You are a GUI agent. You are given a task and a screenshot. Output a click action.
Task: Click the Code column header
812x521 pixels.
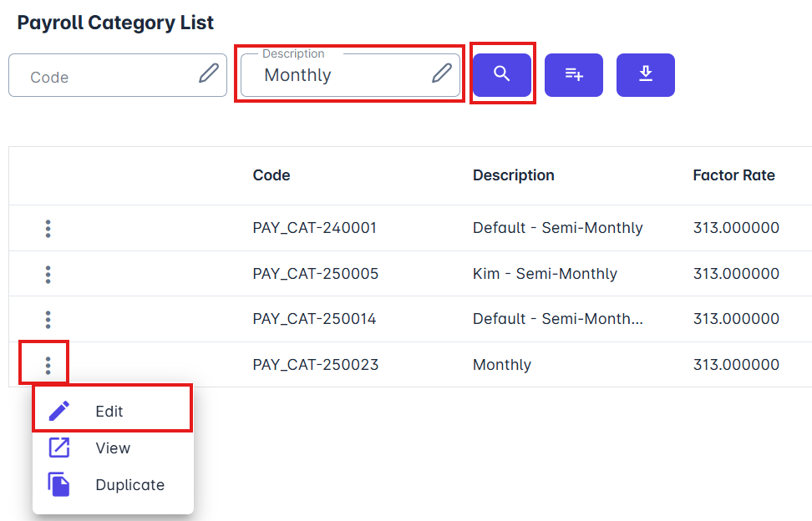272,175
